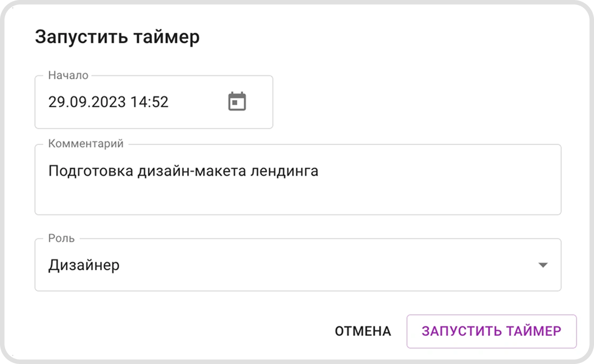Screen dimensions: 594x364
Task: Click the Роль field label
Action: (61, 238)
